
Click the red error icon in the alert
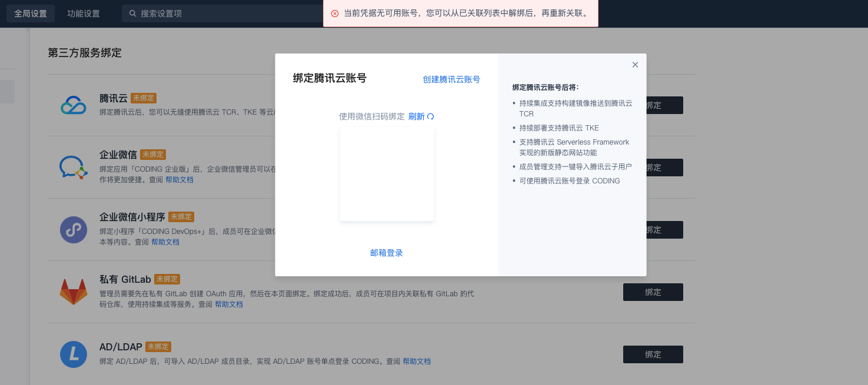(335, 14)
